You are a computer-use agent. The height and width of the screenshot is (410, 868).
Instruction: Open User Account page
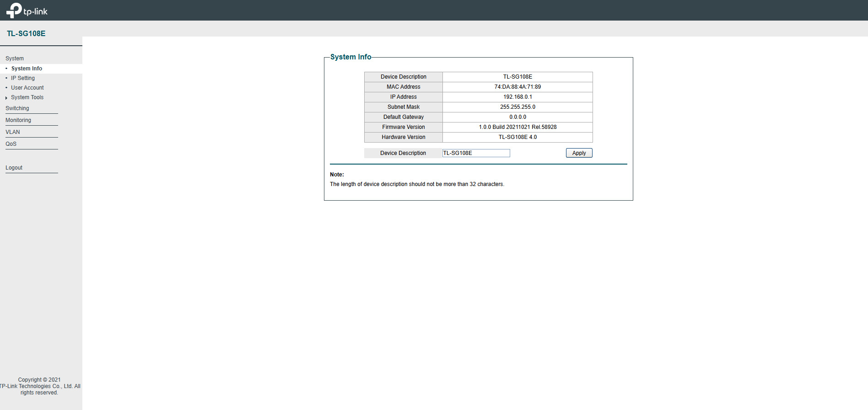click(x=27, y=88)
